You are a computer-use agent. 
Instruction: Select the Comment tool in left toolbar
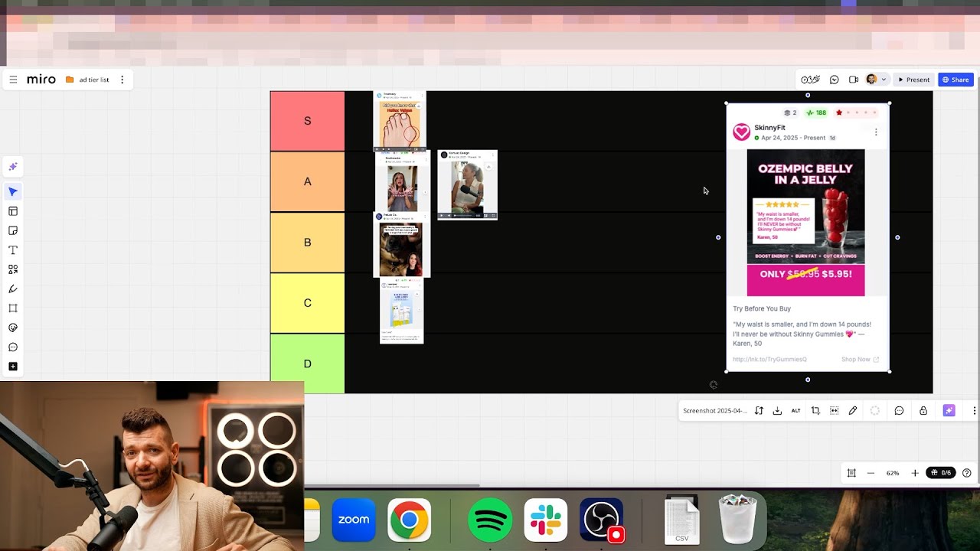point(13,347)
